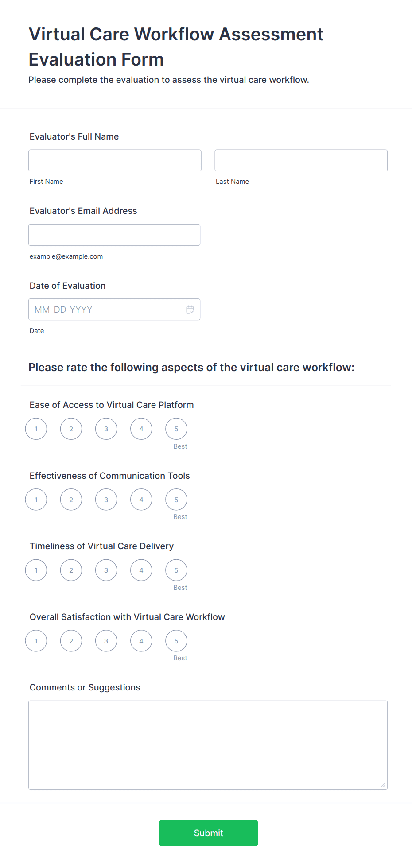
Task: Choose rating 3 for Timeliness of Virtual Care Delivery
Action: click(106, 570)
